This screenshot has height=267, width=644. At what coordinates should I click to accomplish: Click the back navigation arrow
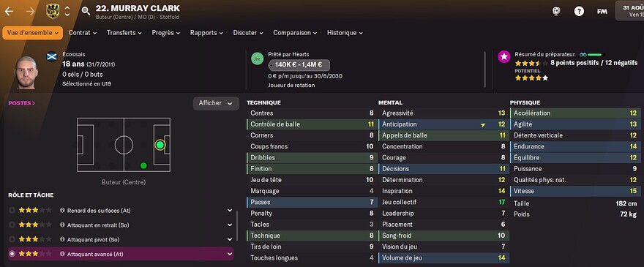point(9,11)
